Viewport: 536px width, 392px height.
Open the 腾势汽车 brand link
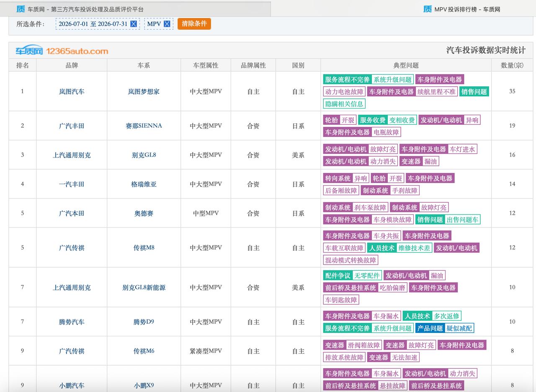[72, 322]
